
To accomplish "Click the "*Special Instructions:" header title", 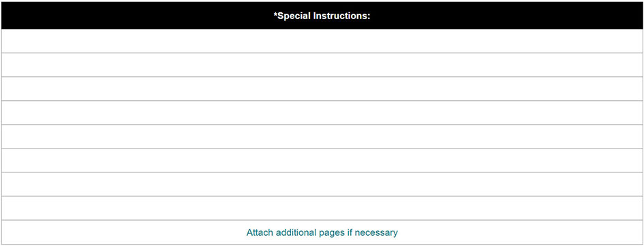I will coord(322,16).
